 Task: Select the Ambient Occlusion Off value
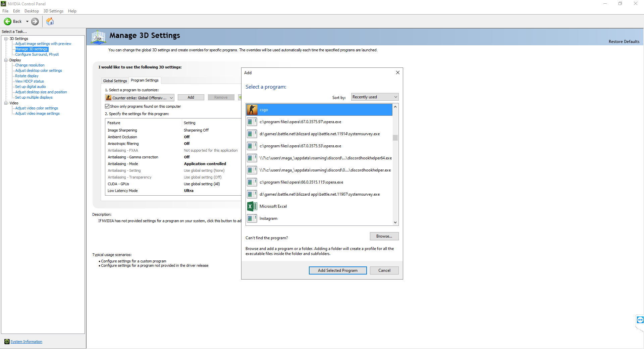click(187, 137)
